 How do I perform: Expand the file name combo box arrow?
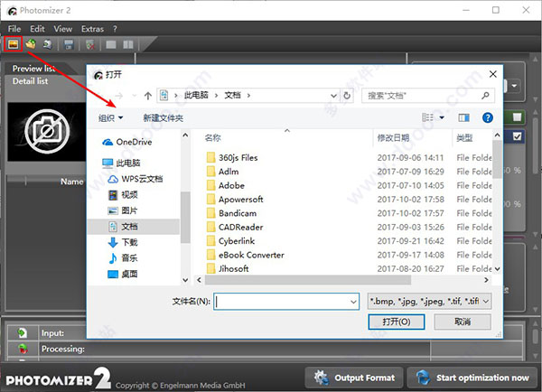click(353, 302)
